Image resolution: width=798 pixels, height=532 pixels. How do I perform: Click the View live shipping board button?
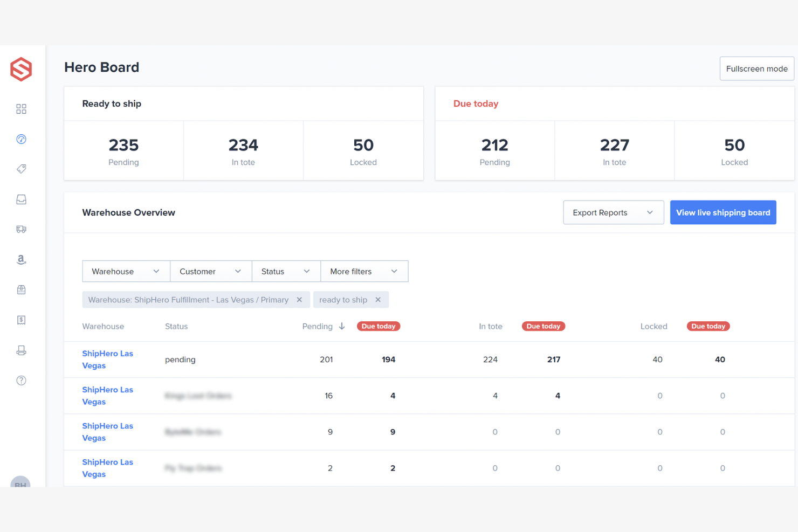723,212
